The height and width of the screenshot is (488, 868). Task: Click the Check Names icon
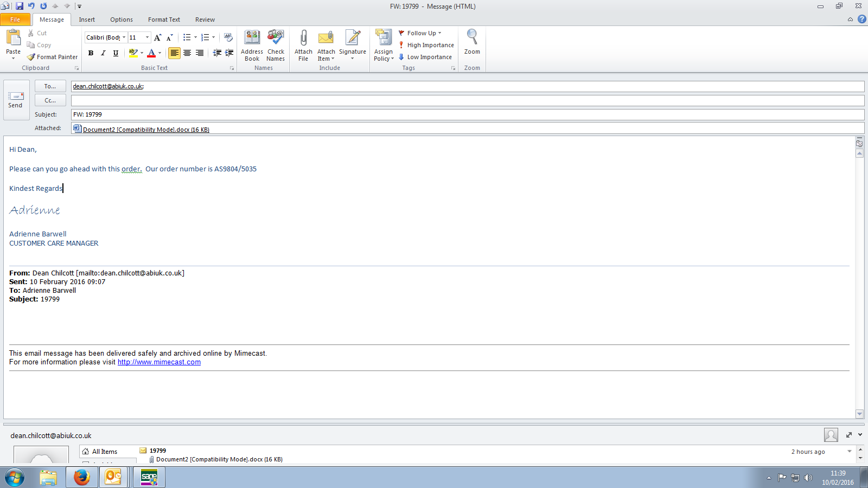[276, 38]
